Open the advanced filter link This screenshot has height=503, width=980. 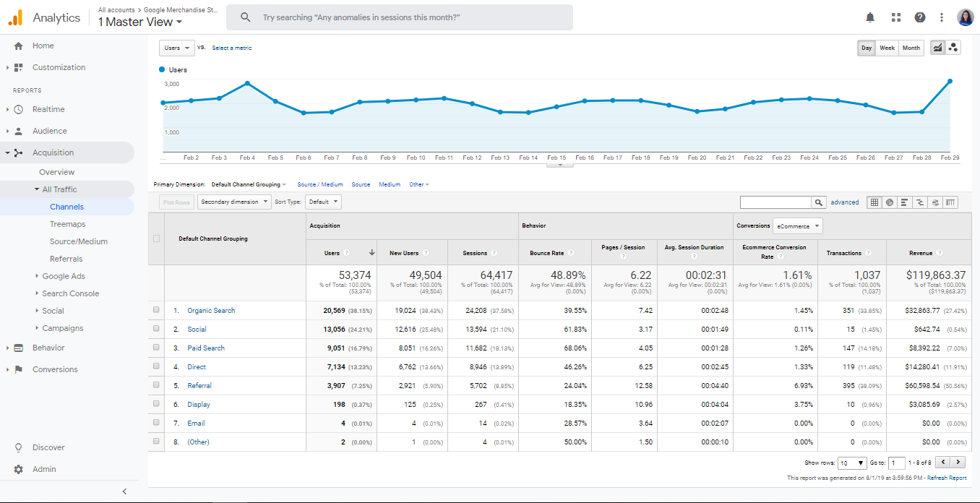tap(845, 202)
